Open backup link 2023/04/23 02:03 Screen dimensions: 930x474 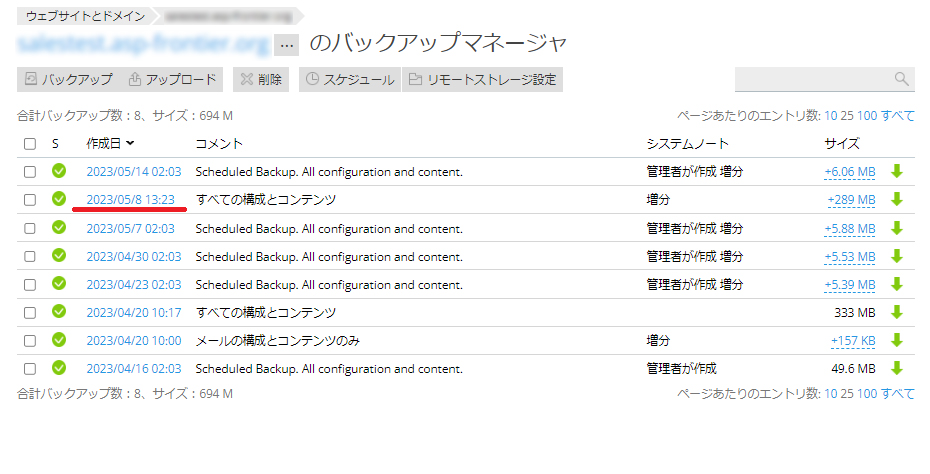134,285
